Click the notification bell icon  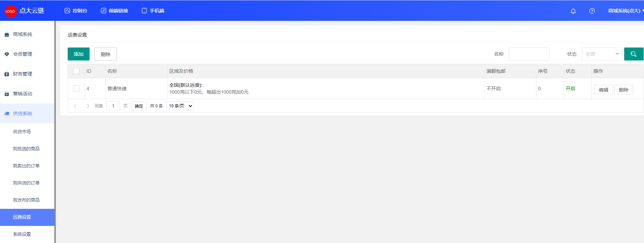click(573, 11)
